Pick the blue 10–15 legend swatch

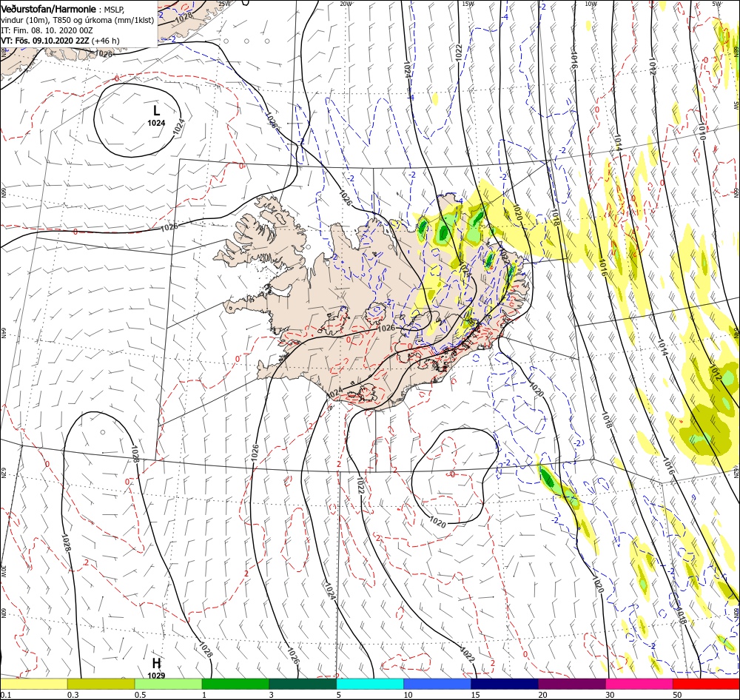[437, 684]
